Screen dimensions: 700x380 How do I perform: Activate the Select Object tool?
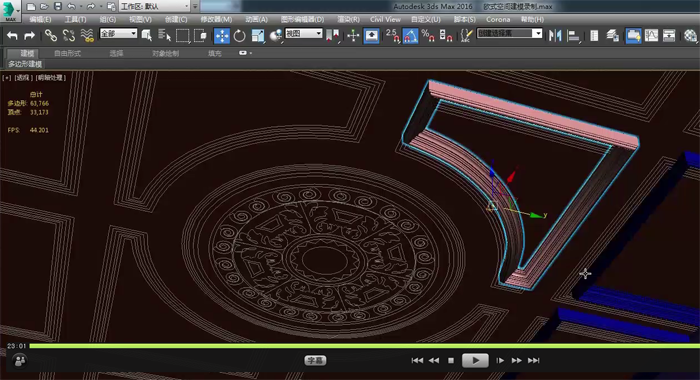[x=146, y=35]
